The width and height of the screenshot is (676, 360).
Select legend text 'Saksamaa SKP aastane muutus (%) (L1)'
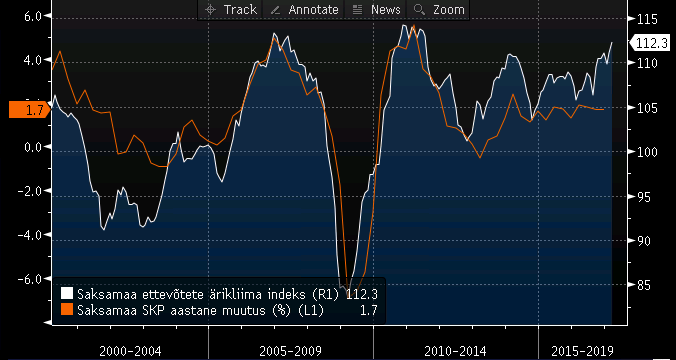coord(200,310)
